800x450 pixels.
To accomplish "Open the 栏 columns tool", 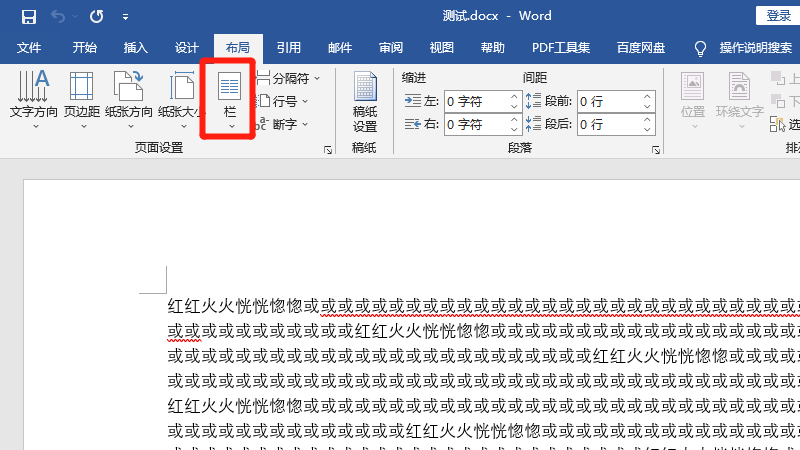I will (230, 100).
